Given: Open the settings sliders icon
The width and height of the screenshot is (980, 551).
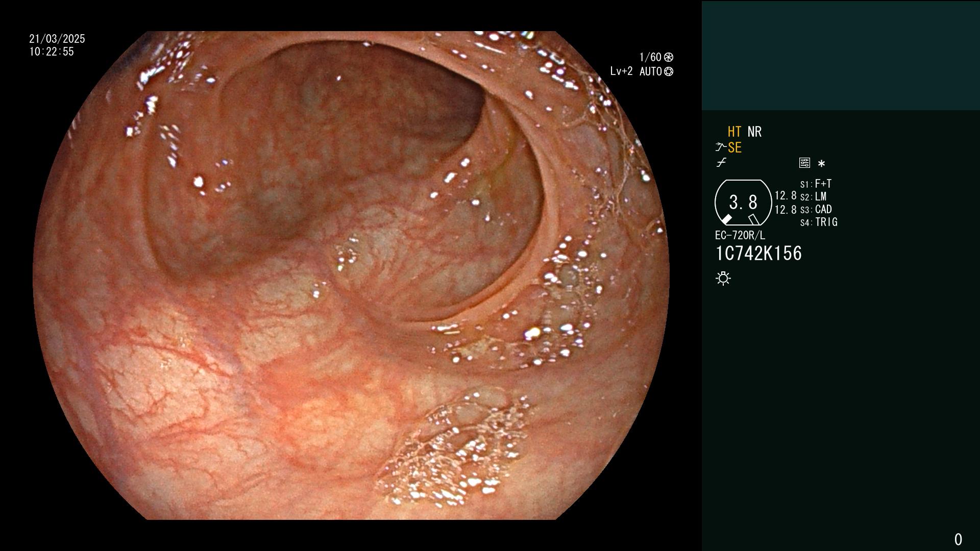Looking at the screenshot, I should (x=804, y=163).
